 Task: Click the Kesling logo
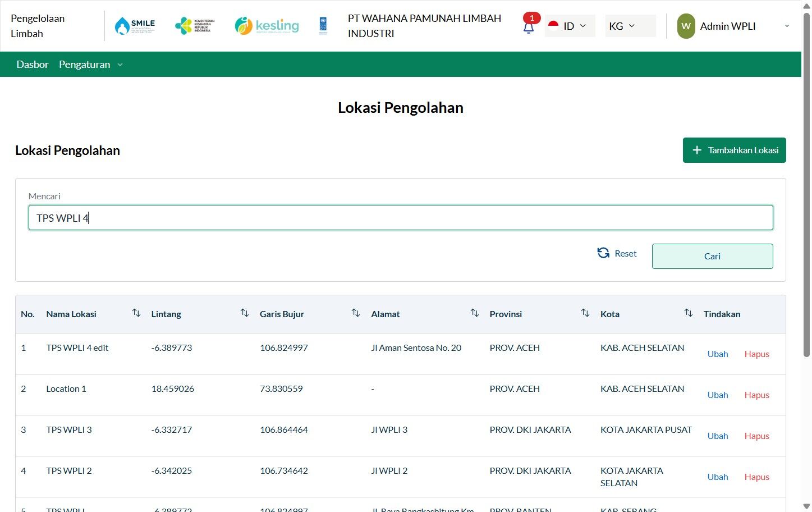[x=267, y=26]
